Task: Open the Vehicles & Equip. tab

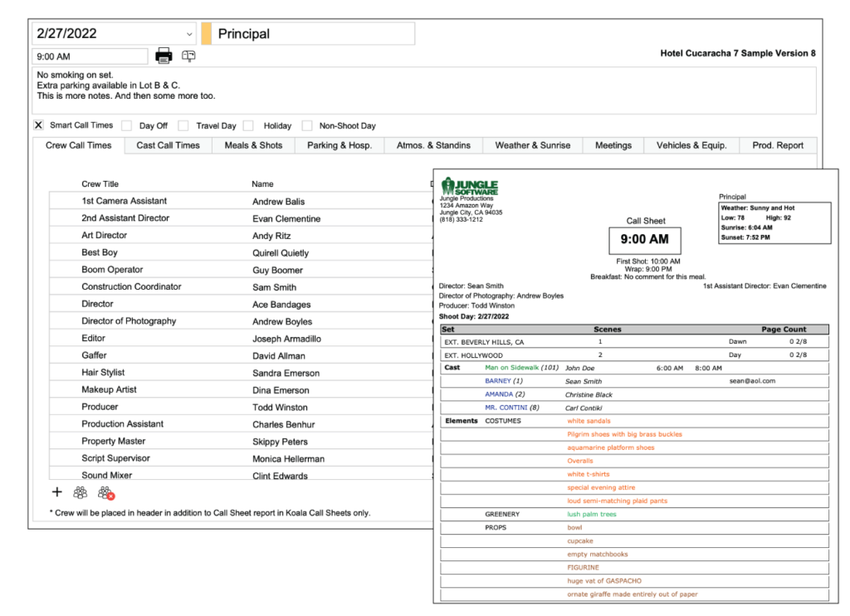Action: 691,145
